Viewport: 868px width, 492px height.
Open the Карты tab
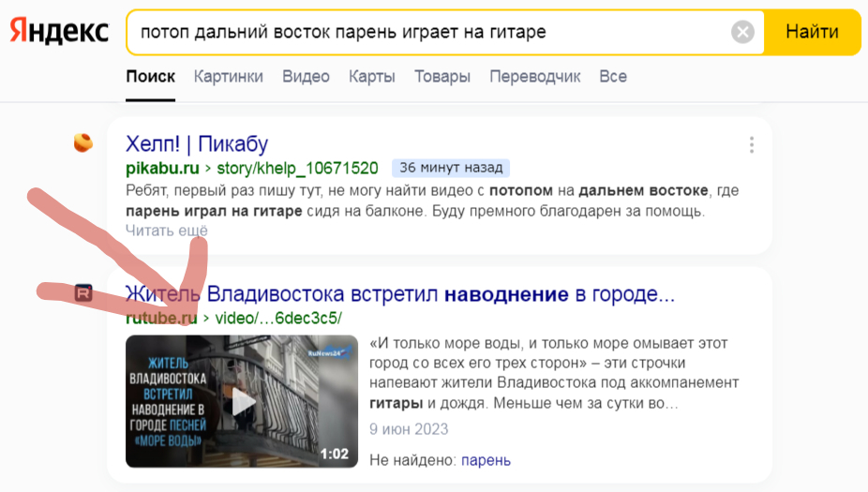click(372, 76)
